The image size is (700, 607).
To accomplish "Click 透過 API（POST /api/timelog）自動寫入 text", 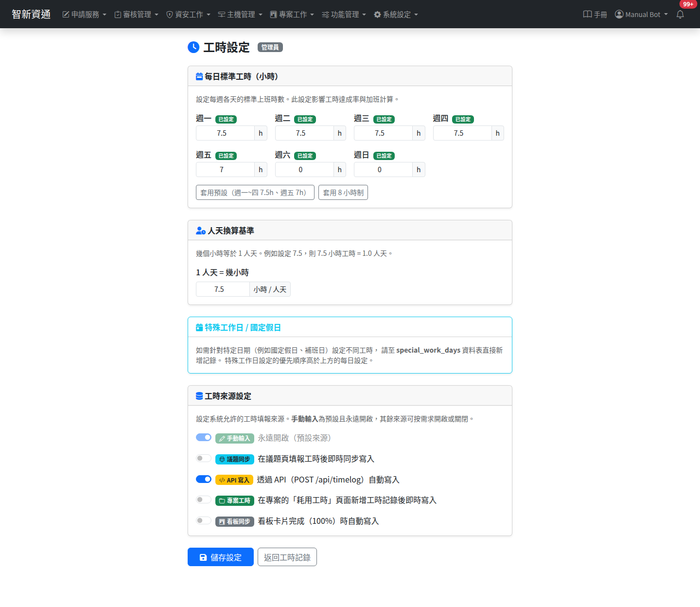I will (x=328, y=480).
